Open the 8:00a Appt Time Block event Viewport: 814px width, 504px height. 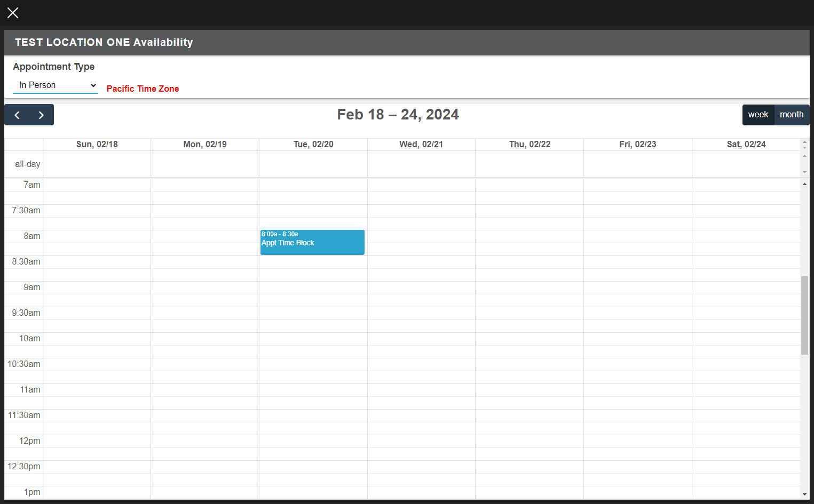pos(312,242)
